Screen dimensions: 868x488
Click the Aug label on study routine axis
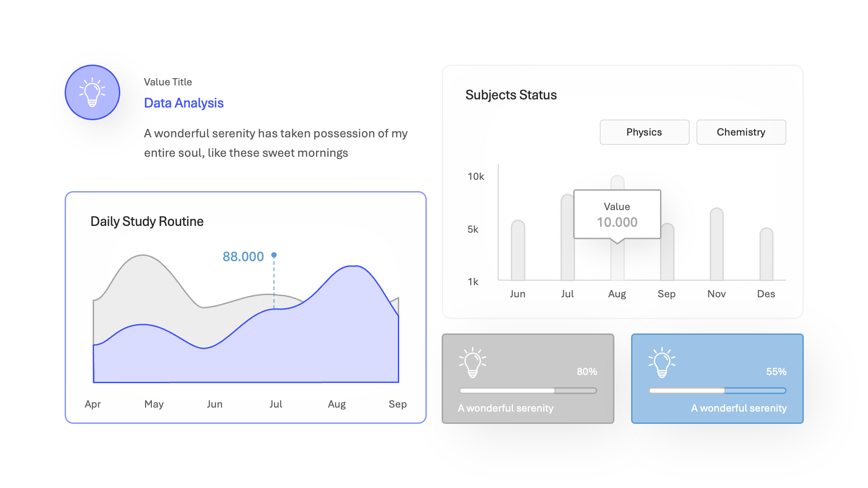(x=337, y=404)
